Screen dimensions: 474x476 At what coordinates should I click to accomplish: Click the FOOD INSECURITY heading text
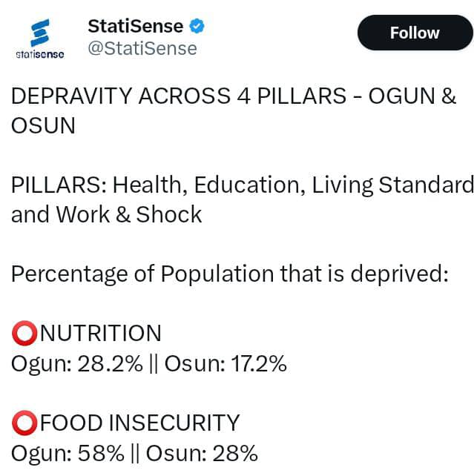[139, 423]
